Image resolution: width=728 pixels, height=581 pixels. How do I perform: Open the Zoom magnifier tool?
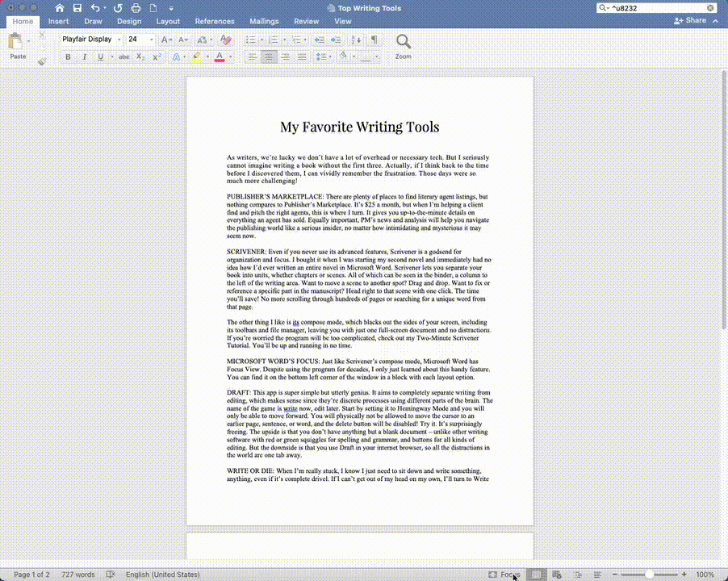[404, 44]
